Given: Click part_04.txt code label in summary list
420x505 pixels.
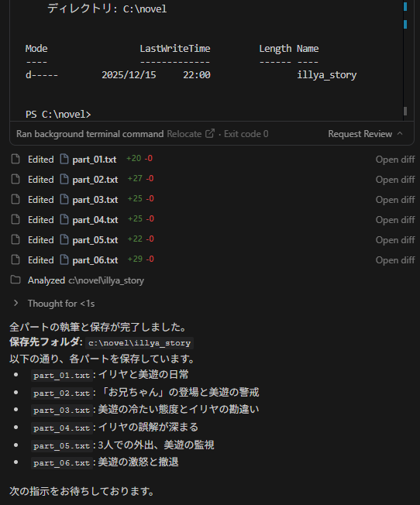Looking at the screenshot, I should tap(61, 428).
